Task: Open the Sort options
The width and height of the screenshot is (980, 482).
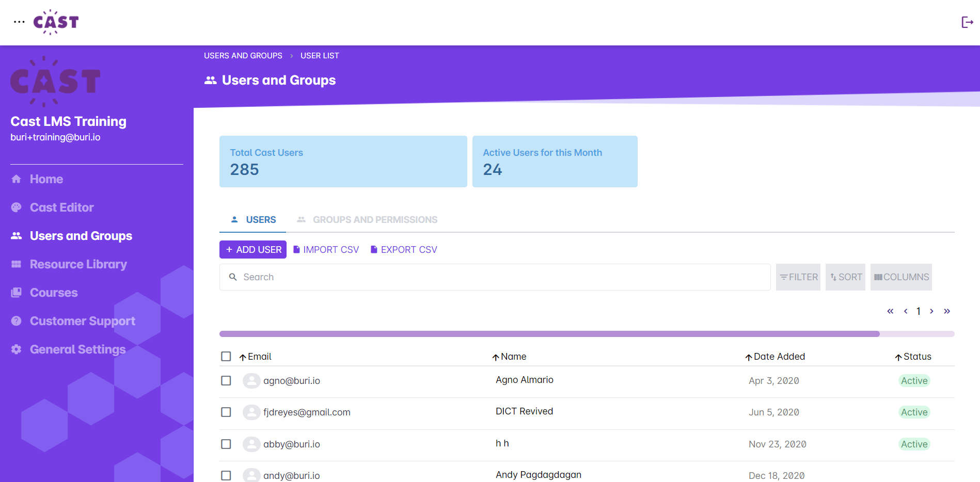Action: point(845,277)
